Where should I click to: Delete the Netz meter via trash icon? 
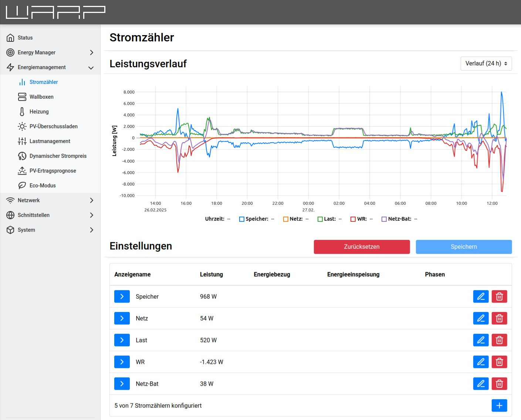(x=499, y=318)
